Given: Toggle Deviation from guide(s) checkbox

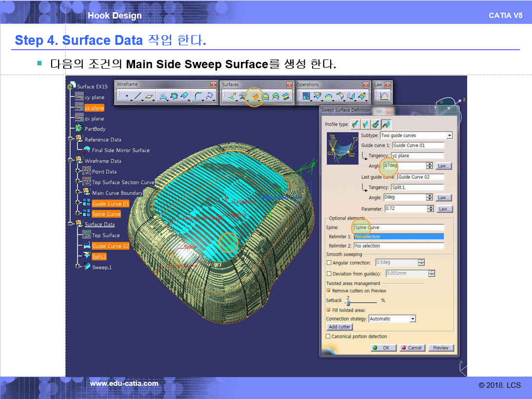Looking at the screenshot, I should pyautogui.click(x=329, y=274).
